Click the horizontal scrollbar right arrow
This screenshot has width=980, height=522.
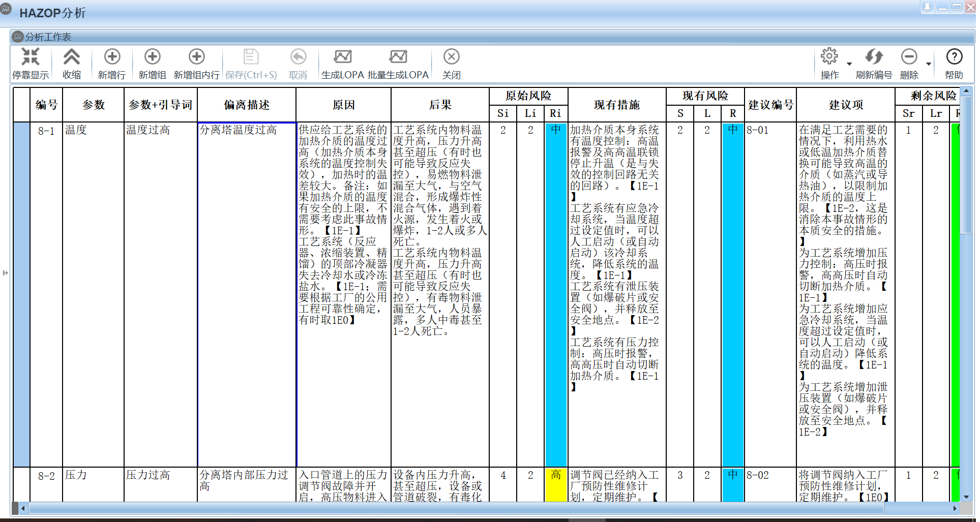coord(955,508)
